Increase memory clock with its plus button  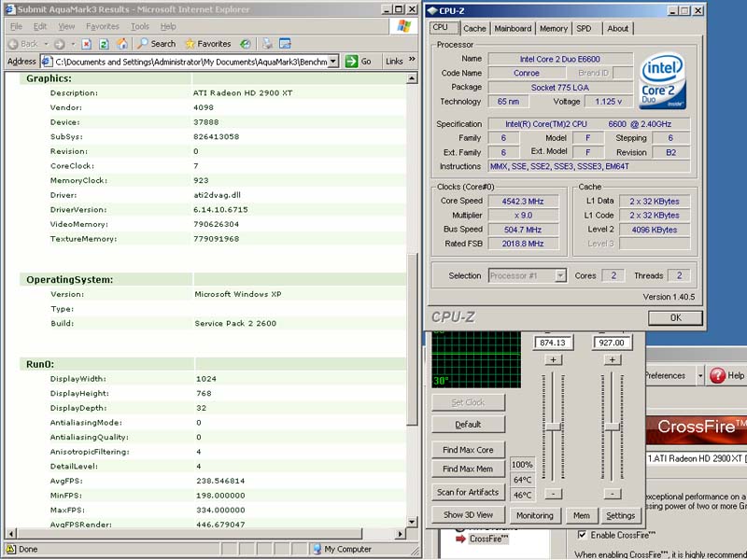pyautogui.click(x=613, y=360)
